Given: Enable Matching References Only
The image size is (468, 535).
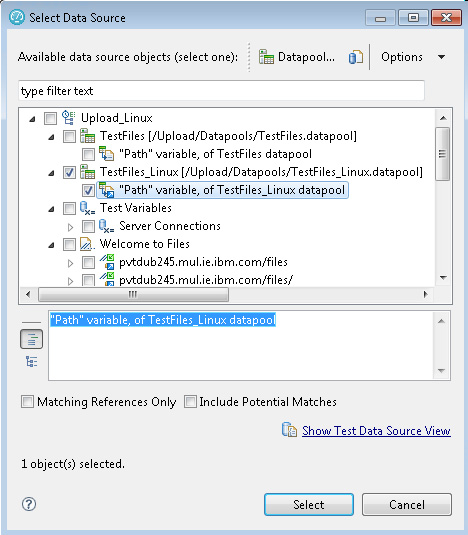Looking at the screenshot, I should tap(27, 402).
